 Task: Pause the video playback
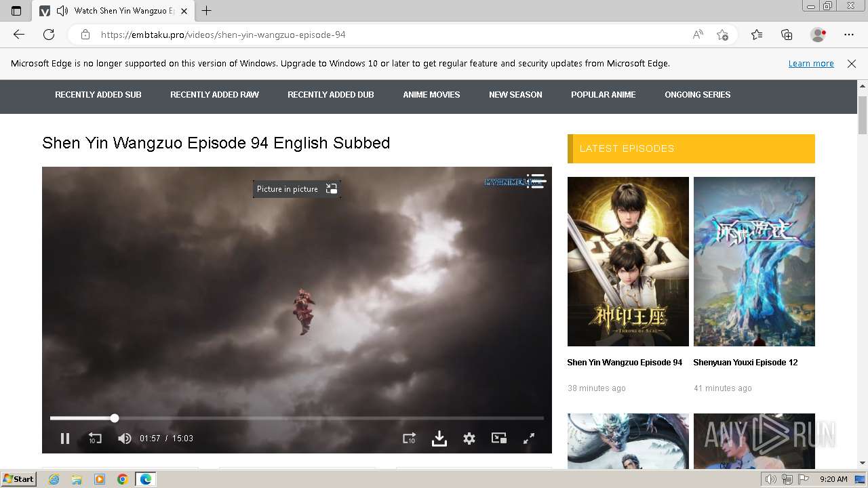click(65, 439)
